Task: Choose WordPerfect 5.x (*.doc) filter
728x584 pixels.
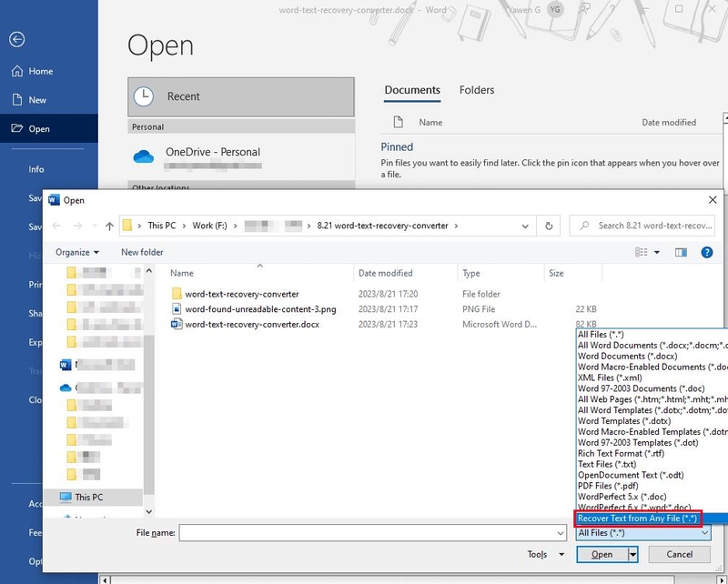Action: (622, 497)
